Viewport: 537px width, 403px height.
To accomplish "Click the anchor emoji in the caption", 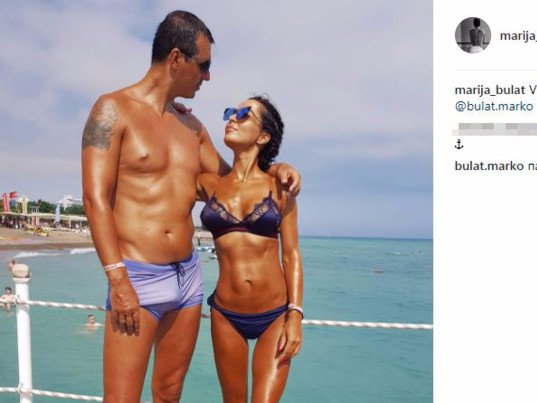I will point(459,145).
